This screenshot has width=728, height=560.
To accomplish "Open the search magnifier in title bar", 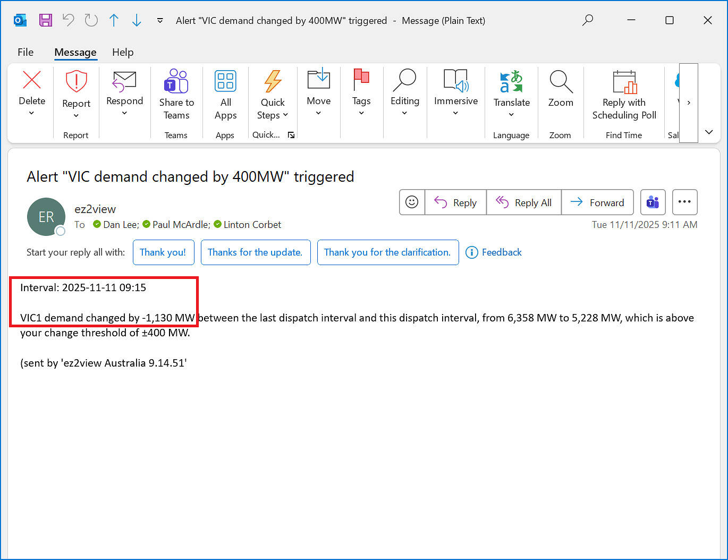I will point(588,21).
